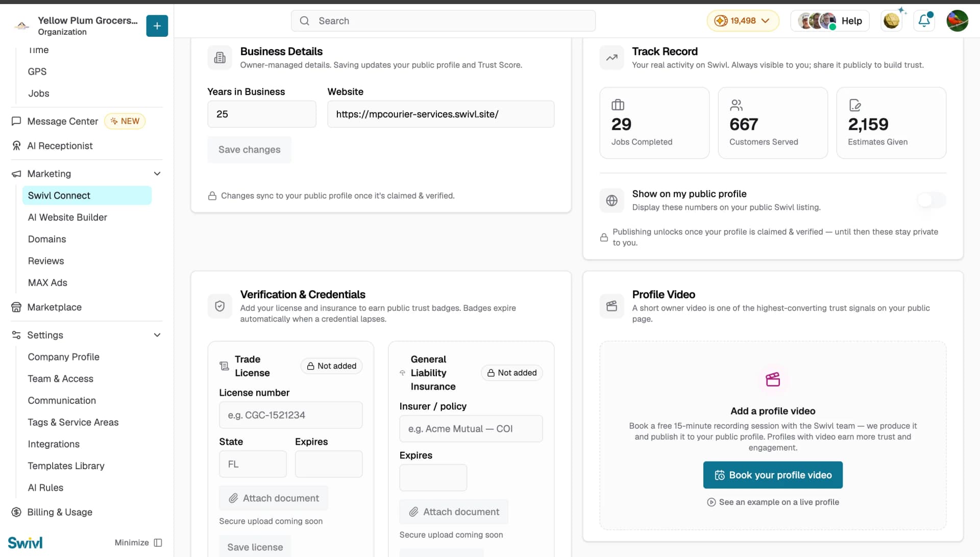Open the Domains page
This screenshot has width=980, height=557.
[47, 239]
